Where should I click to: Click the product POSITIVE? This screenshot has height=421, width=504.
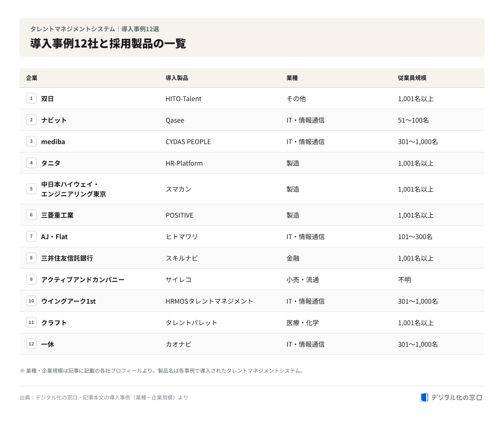point(179,215)
